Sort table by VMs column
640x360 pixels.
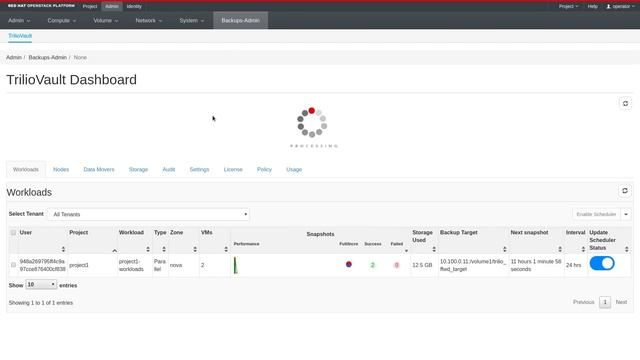(x=226, y=249)
